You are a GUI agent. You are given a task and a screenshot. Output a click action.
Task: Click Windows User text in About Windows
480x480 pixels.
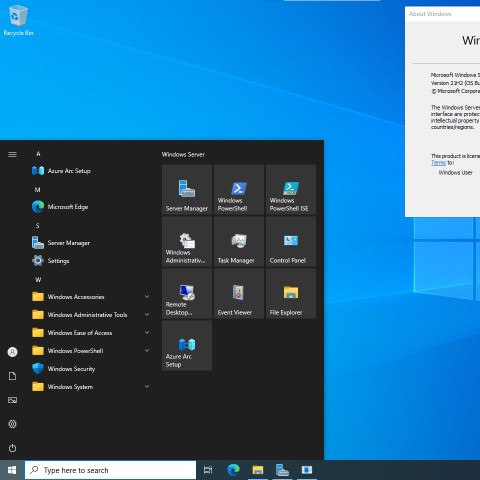pos(455,172)
